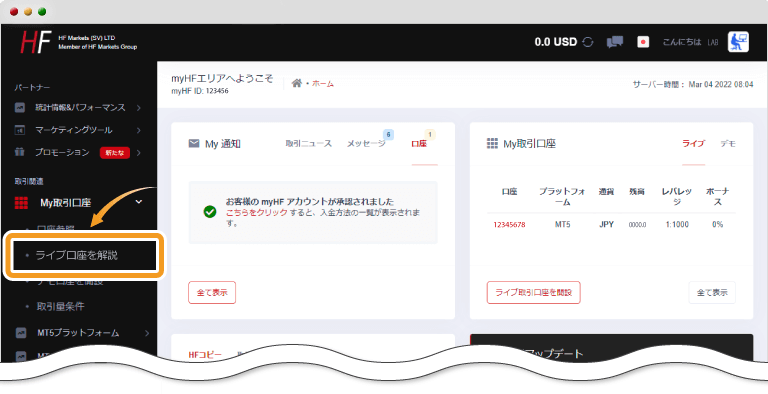The width and height of the screenshot is (768, 394).
Task: Change language via Japan flag icon
Action: point(643,42)
